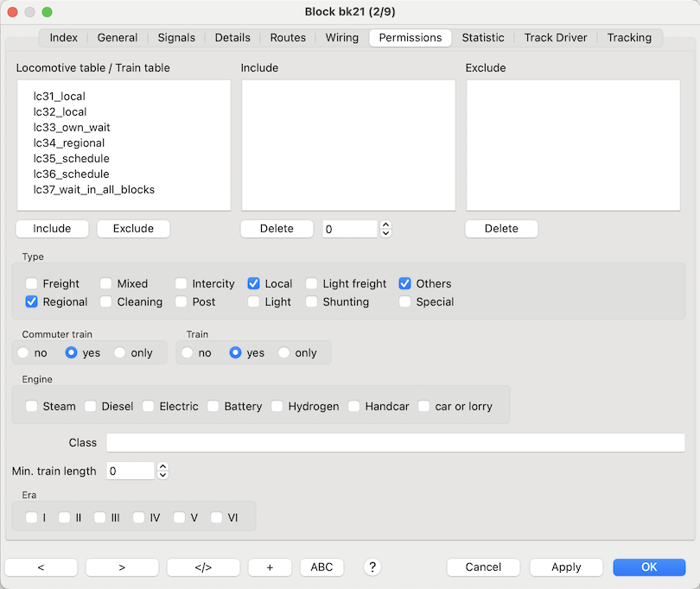Click the Exclude button below locomotive table
700x589 pixels.
[133, 229]
